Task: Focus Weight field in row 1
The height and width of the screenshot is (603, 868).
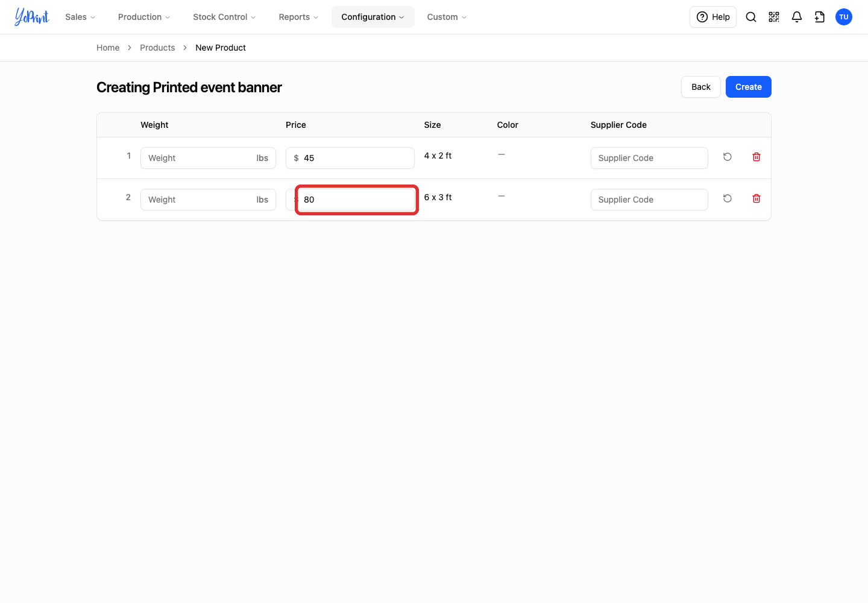Action: pyautogui.click(x=208, y=158)
